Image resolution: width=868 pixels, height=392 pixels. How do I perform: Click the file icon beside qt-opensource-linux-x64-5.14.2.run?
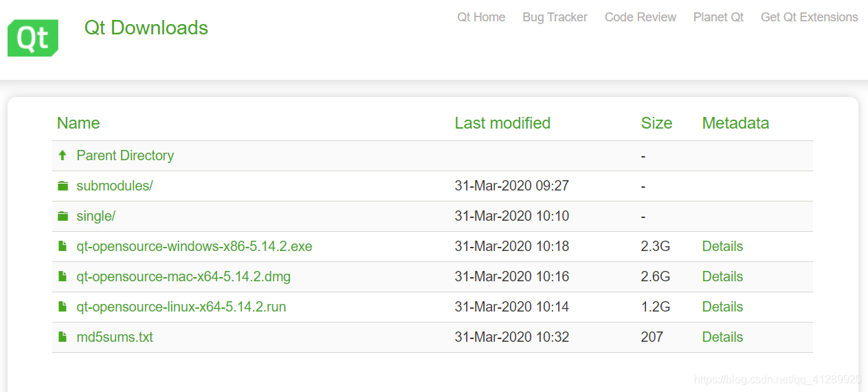coord(63,307)
